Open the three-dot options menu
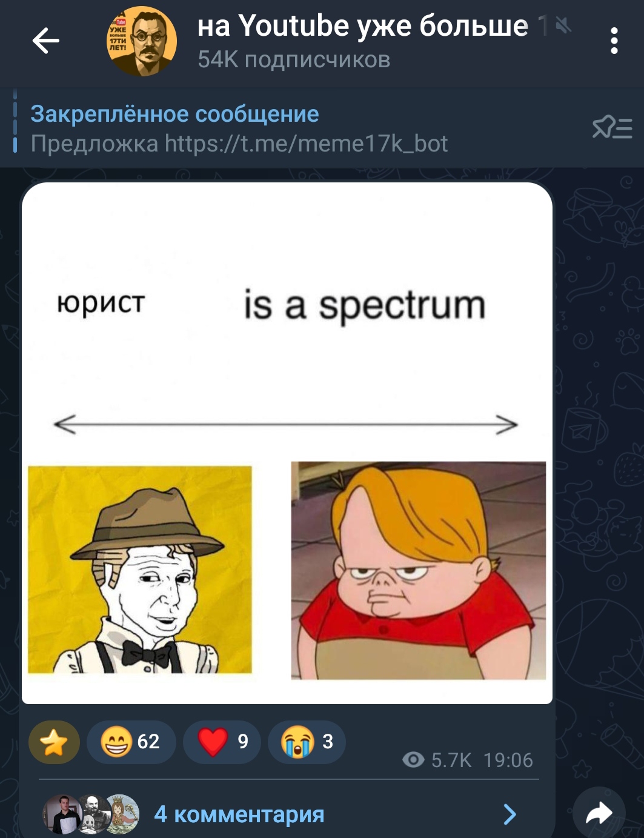Image resolution: width=644 pixels, height=838 pixels. coord(614,41)
